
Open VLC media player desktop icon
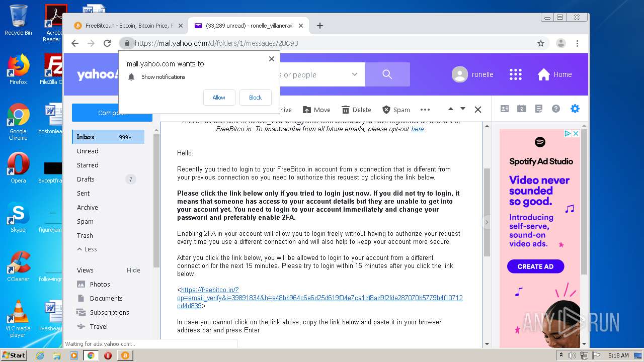[18, 319]
